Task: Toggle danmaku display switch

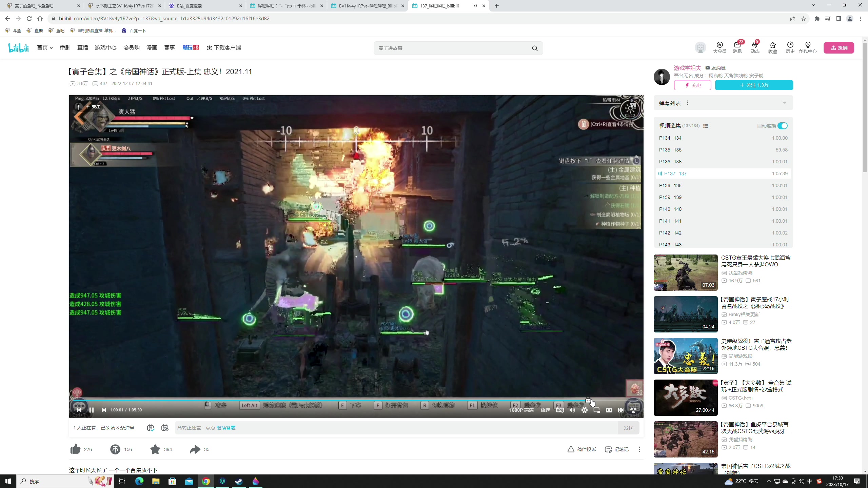Action: (151, 428)
